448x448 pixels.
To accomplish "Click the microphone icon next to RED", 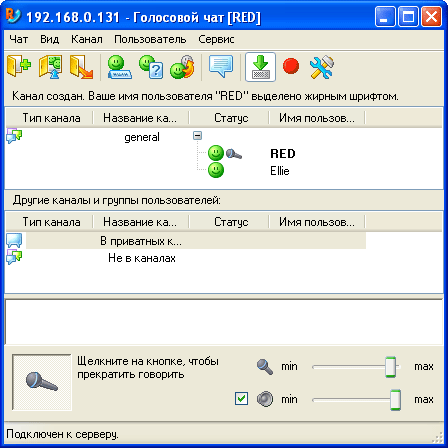I will 234,154.
